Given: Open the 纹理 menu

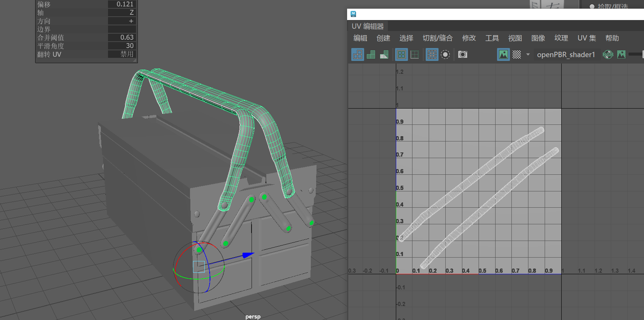Looking at the screenshot, I should pyautogui.click(x=561, y=38).
